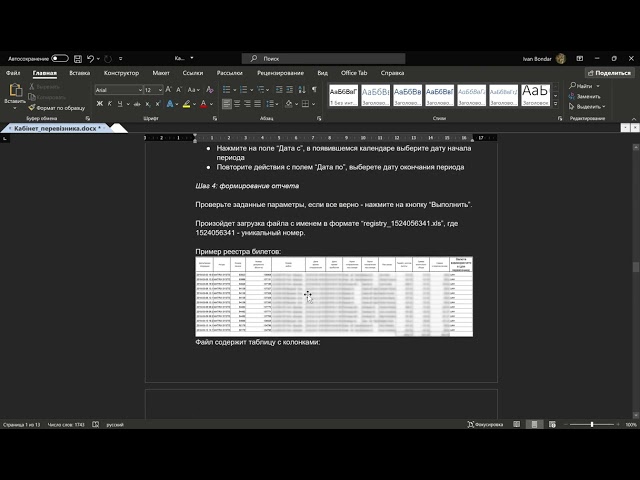Paste clipboard contents with Вставить icon
Image resolution: width=640 pixels, height=480 pixels.
pyautogui.click(x=15, y=93)
